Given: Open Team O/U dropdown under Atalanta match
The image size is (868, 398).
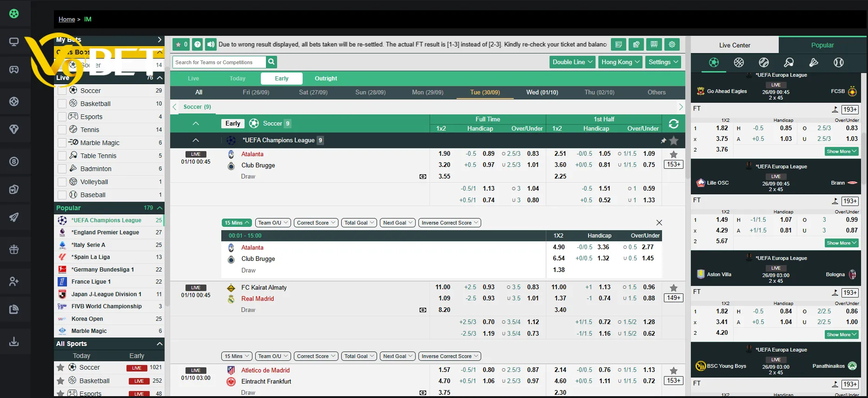Looking at the screenshot, I should click(273, 223).
